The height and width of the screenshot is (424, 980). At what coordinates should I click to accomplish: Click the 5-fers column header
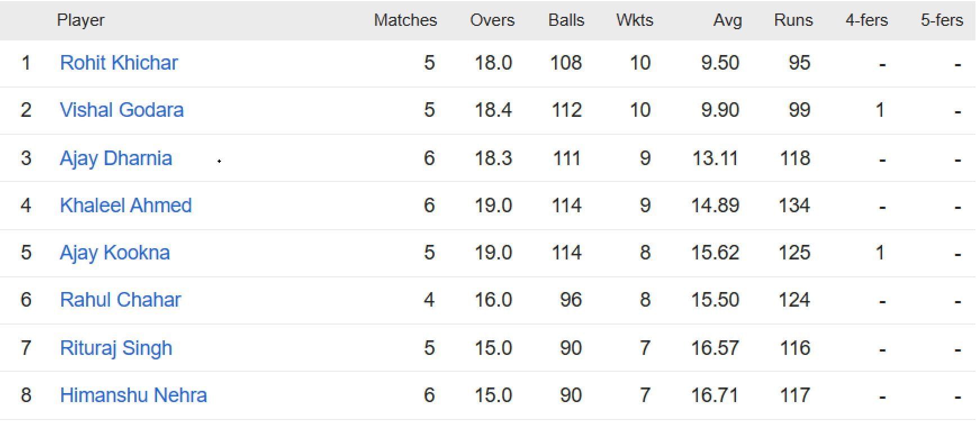coord(941,20)
